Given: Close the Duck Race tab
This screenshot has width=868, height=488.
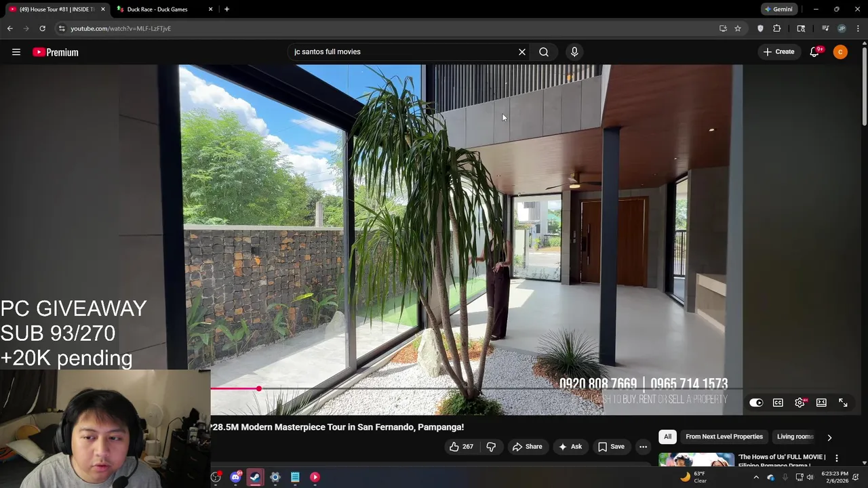Looking at the screenshot, I should coord(210,9).
